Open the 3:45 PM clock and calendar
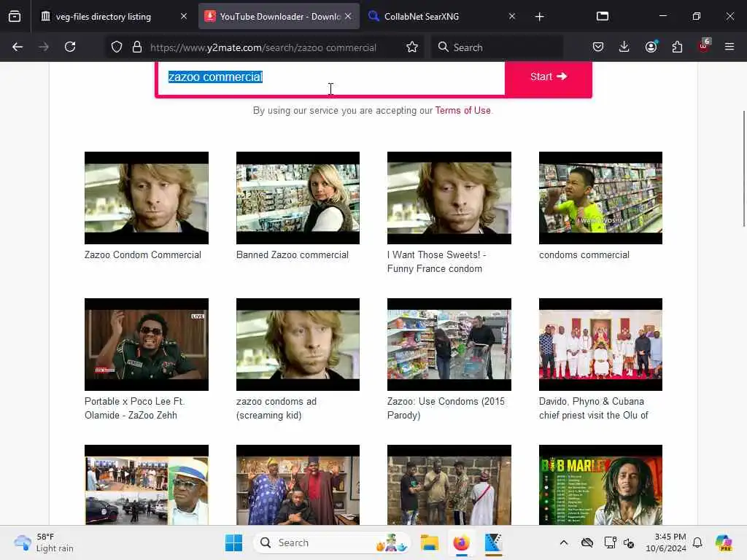 (666, 542)
